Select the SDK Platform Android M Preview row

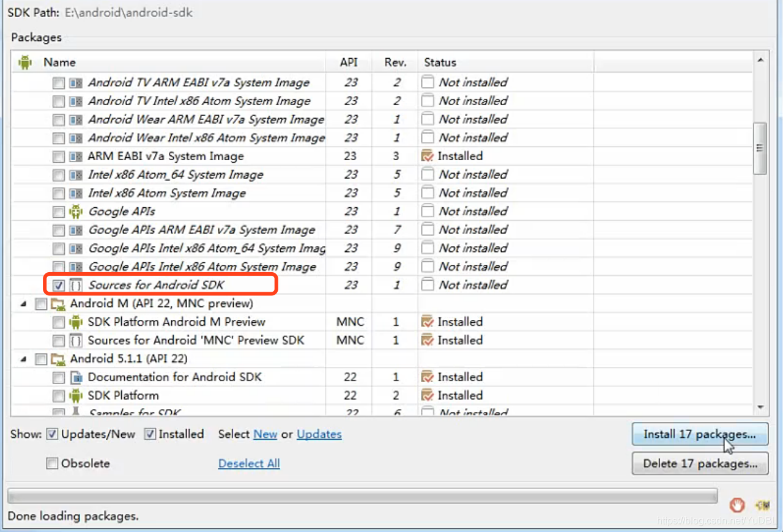(383, 322)
